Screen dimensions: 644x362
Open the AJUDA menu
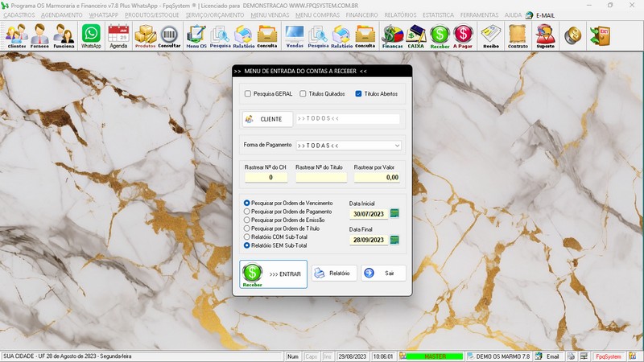click(x=513, y=15)
